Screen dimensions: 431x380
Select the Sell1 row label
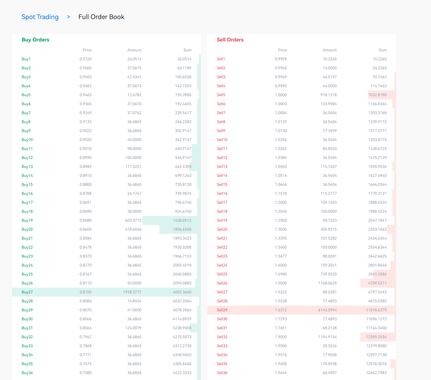221,59
